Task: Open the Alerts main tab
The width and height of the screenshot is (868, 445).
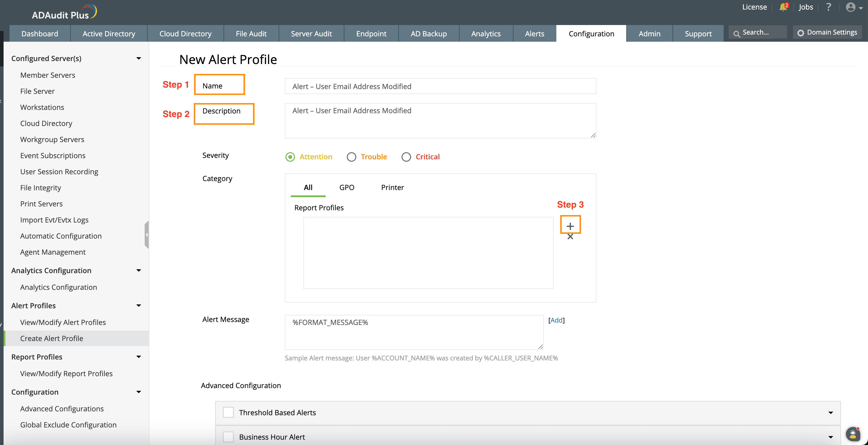Action: (534, 34)
